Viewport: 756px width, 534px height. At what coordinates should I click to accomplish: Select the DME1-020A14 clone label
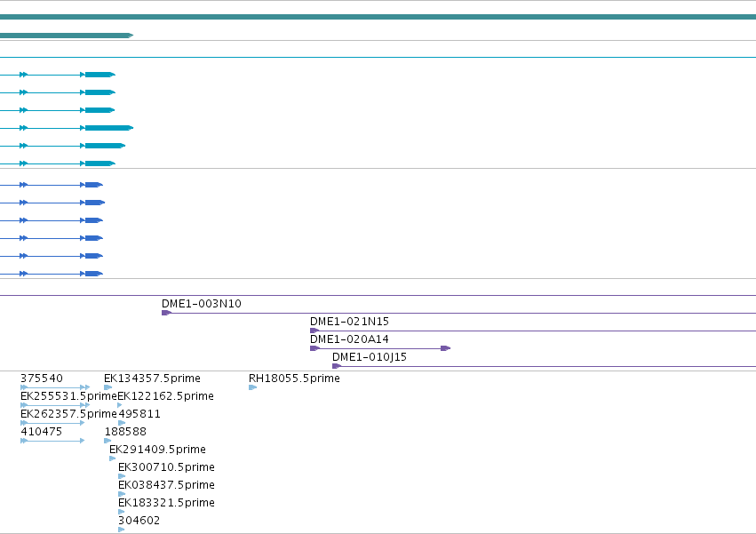click(349, 339)
